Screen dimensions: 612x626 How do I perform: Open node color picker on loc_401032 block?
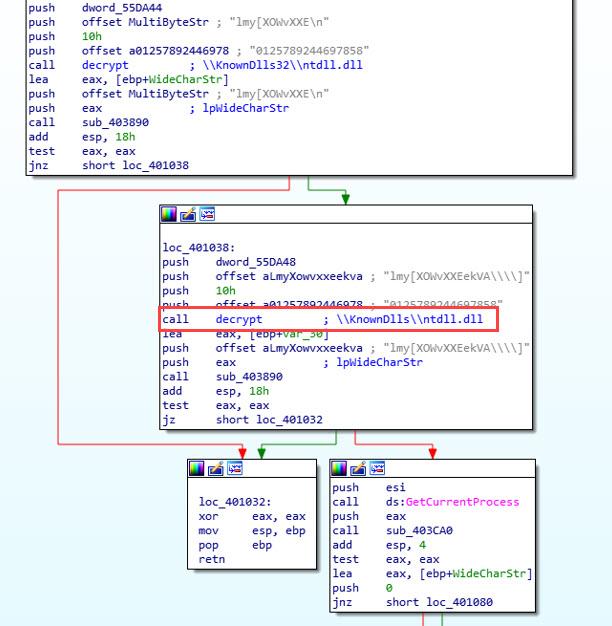click(x=196, y=468)
